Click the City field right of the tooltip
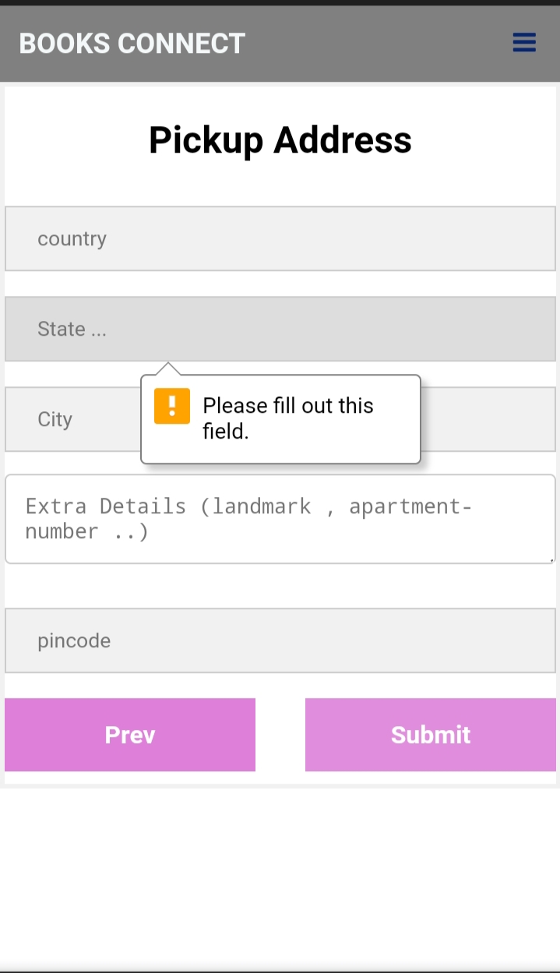 tap(487, 419)
